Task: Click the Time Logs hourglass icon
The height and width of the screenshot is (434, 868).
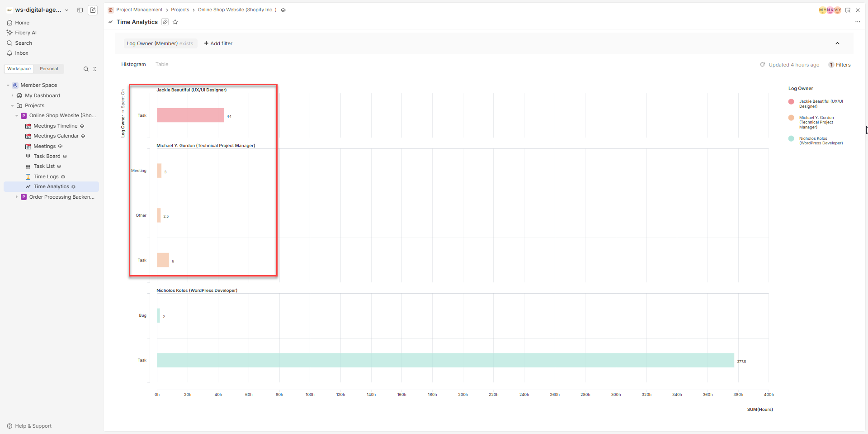Action: pos(28,176)
